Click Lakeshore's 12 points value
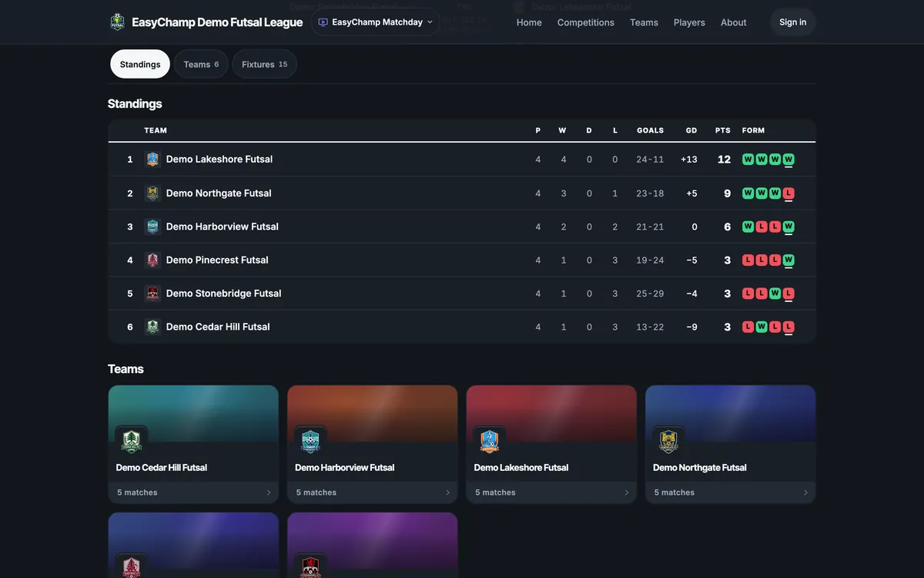 724,160
